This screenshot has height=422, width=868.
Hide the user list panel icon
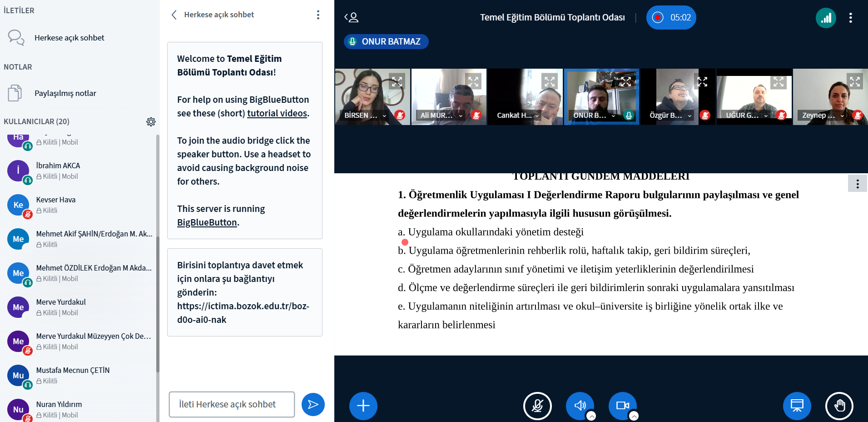(351, 18)
